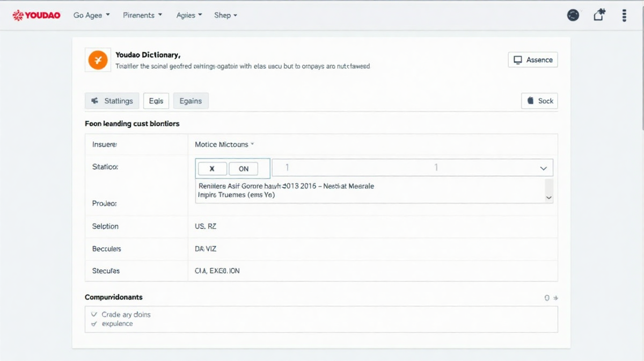The width and height of the screenshot is (644, 361).
Task: Expand the Go Agee dropdown menu
Action: (x=91, y=15)
